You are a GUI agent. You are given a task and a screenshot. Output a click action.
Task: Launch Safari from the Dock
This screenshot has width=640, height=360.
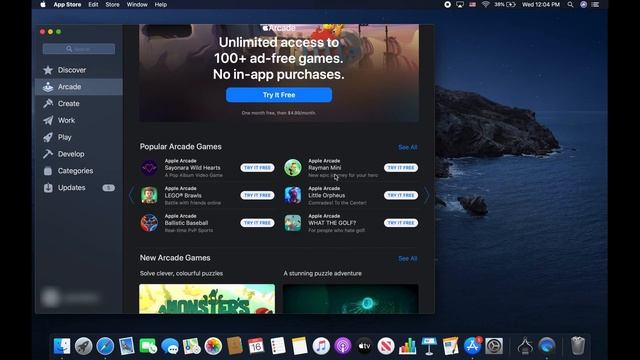pyautogui.click(x=105, y=346)
